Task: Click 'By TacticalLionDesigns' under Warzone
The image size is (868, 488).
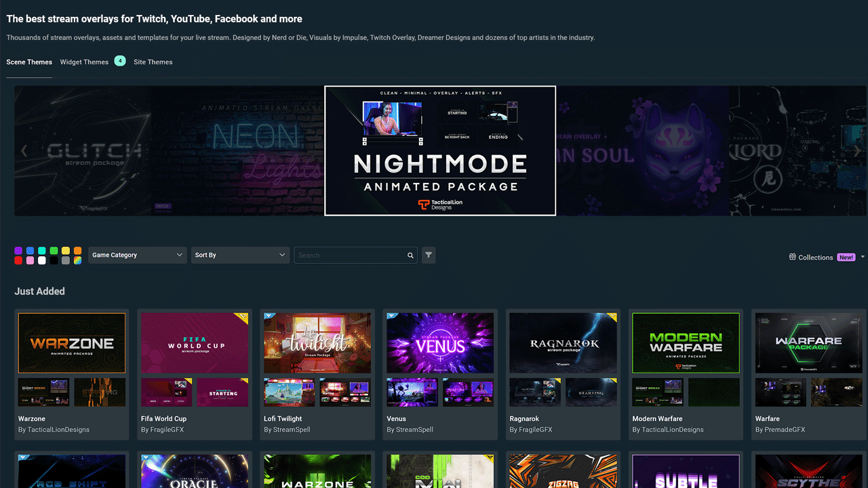Action: 54,430
